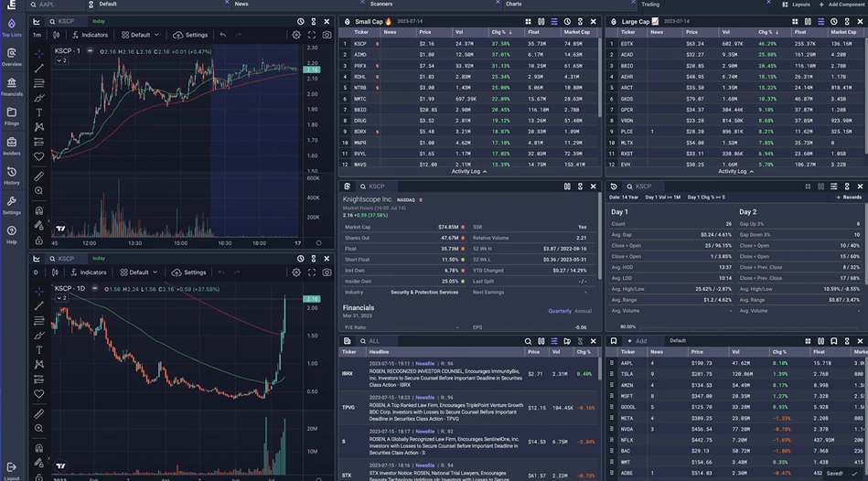Viewport: 868px width, 481px height.
Task: Click the zoom-in tool on the 1m chart
Action: [38, 191]
